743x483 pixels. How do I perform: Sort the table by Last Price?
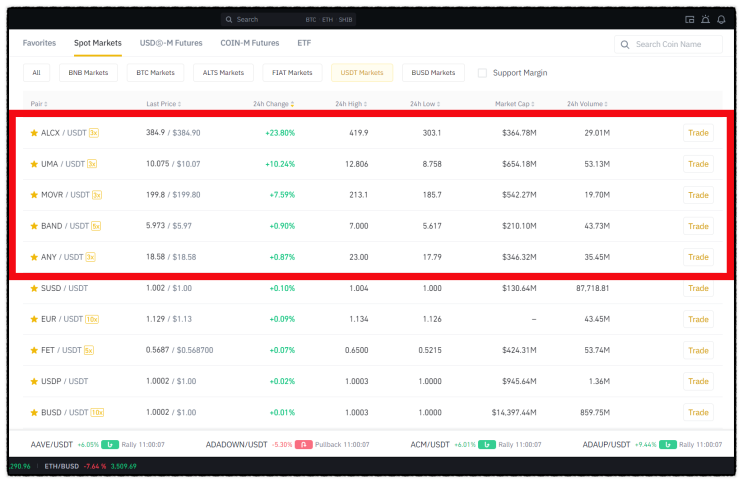[x=163, y=104]
